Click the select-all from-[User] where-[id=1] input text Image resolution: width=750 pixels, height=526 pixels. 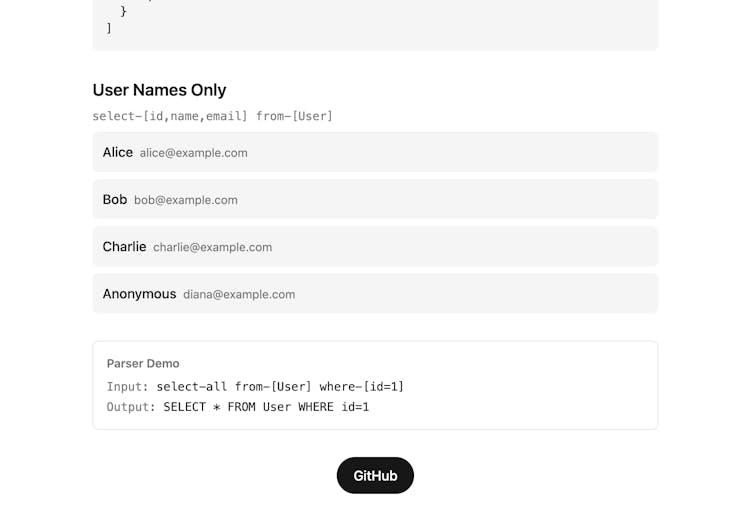pos(280,386)
